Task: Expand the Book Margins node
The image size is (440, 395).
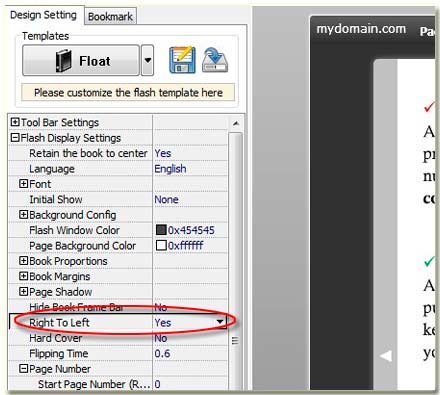Action: pos(23,276)
